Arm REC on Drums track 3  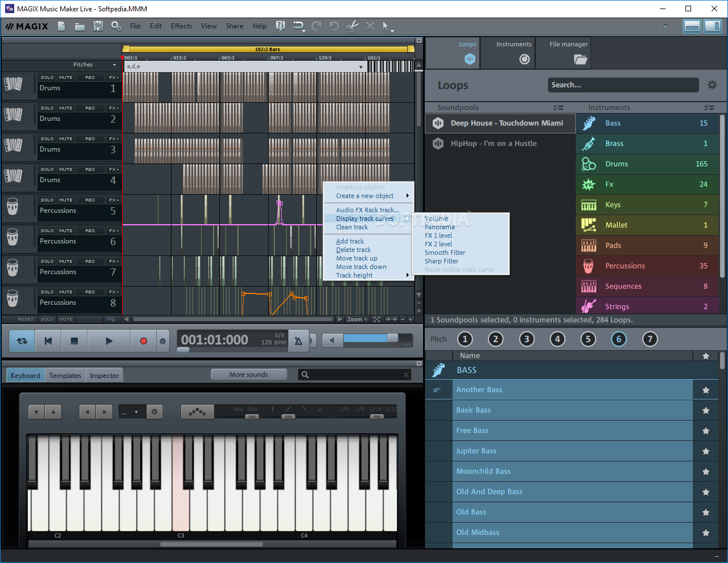[x=90, y=139]
